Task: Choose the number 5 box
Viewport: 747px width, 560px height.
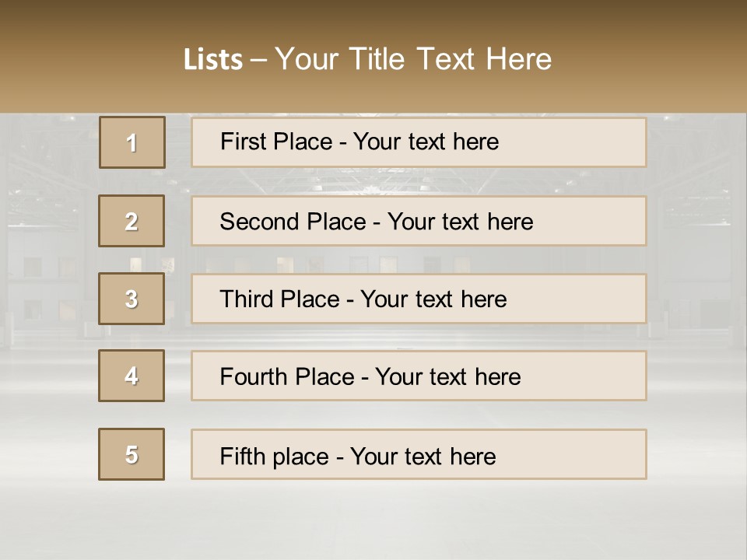Action: 132,454
